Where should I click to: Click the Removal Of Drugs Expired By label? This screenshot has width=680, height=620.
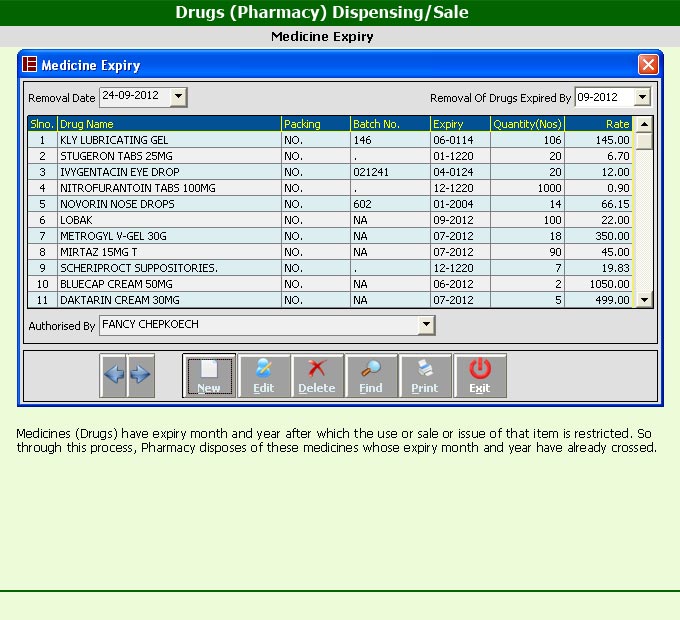pyautogui.click(x=500, y=98)
